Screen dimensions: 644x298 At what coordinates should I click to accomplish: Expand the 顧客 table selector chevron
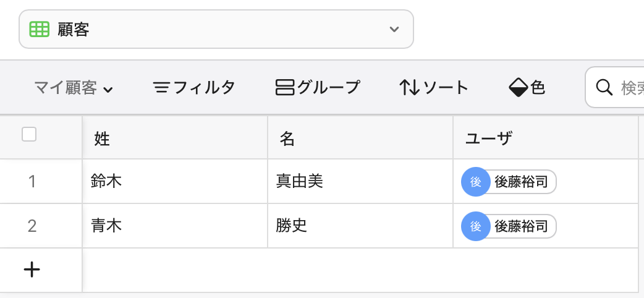point(394,29)
